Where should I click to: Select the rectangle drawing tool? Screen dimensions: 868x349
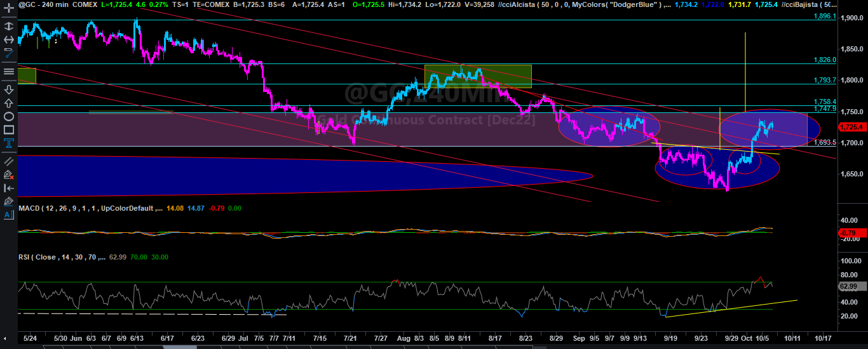pos(8,130)
